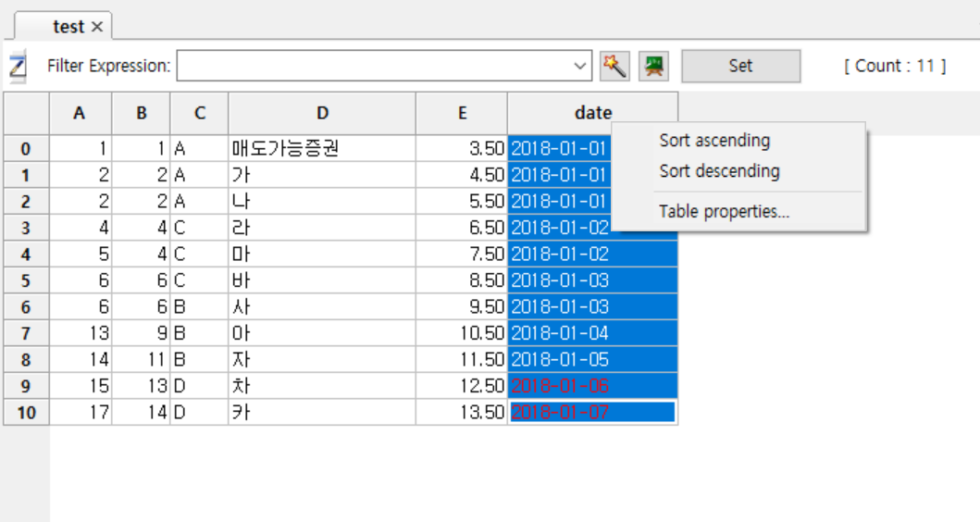Click the cell with value 11.50
This screenshot has height=522, width=980.
462,359
